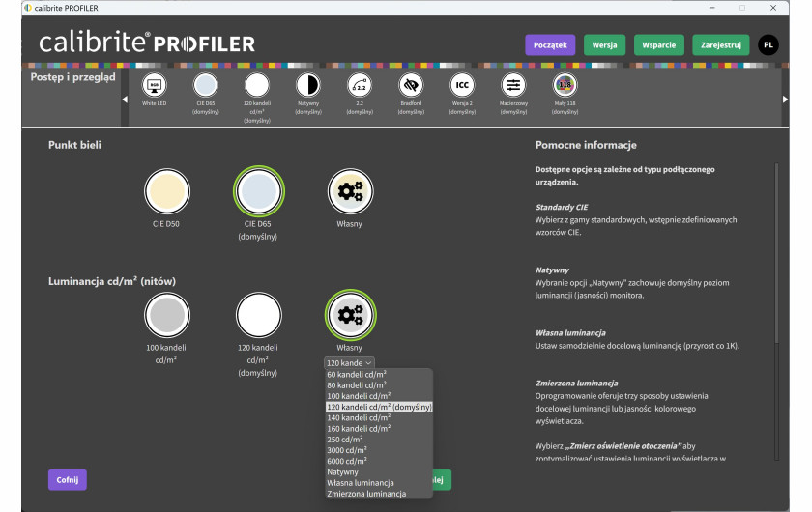Click the Zarejestruj button
812x512 pixels.
721,45
